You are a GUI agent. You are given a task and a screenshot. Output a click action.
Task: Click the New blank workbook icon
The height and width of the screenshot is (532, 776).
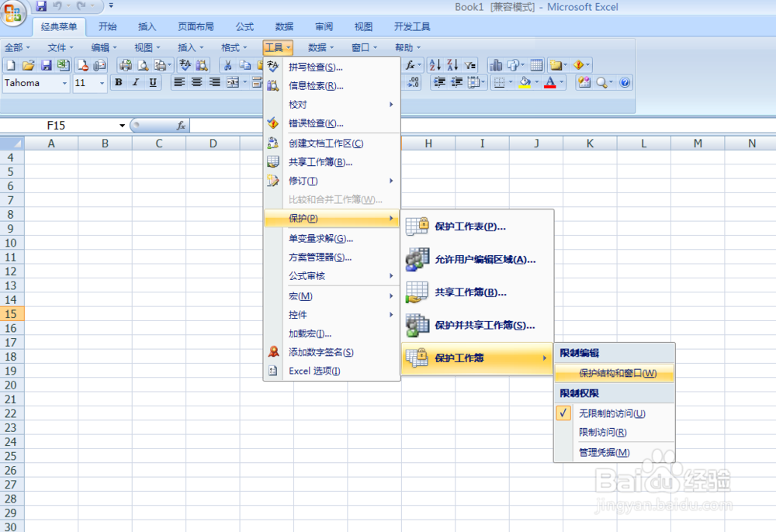(10, 65)
